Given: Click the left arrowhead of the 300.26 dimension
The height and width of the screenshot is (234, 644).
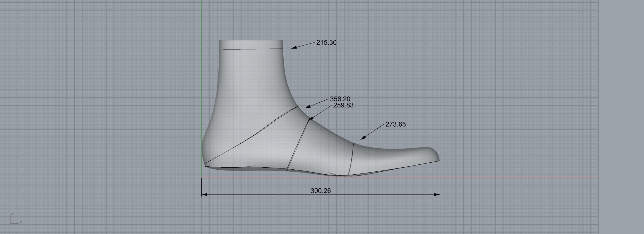Looking at the screenshot, I should 204,195.
